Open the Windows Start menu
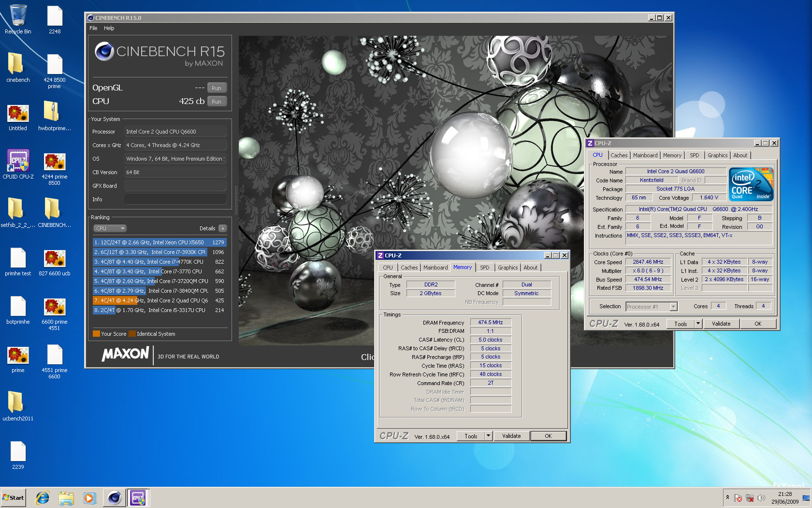 pyautogui.click(x=13, y=498)
